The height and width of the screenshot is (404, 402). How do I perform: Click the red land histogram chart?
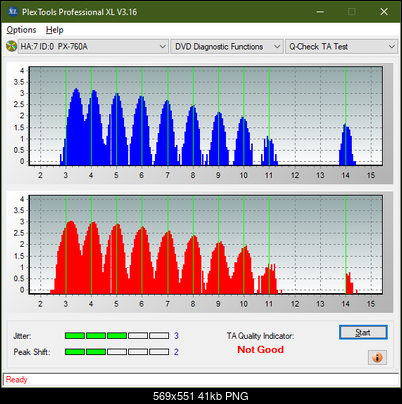(x=206, y=245)
